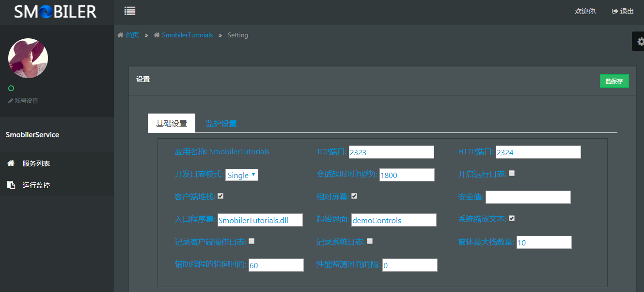Switch to the 基础设置 tab
Screen dimensions: 644x292
coord(172,123)
